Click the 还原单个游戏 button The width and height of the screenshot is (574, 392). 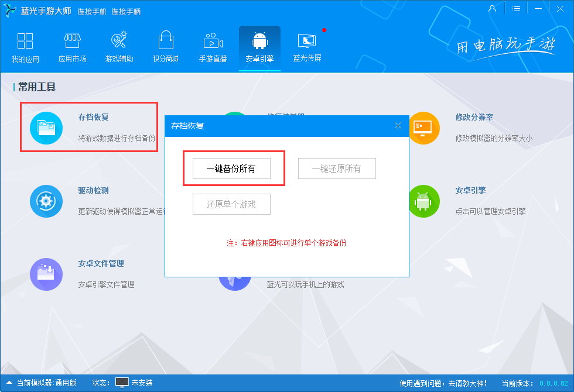pyautogui.click(x=231, y=204)
